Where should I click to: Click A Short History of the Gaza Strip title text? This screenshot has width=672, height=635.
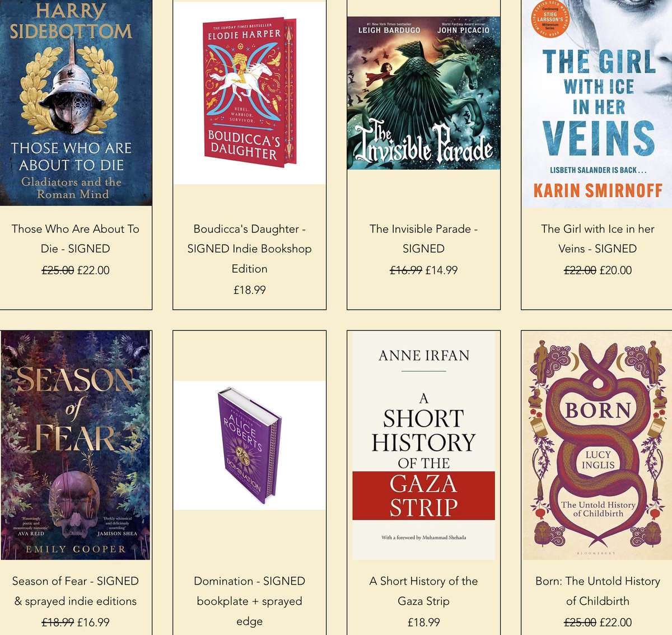pos(424,591)
